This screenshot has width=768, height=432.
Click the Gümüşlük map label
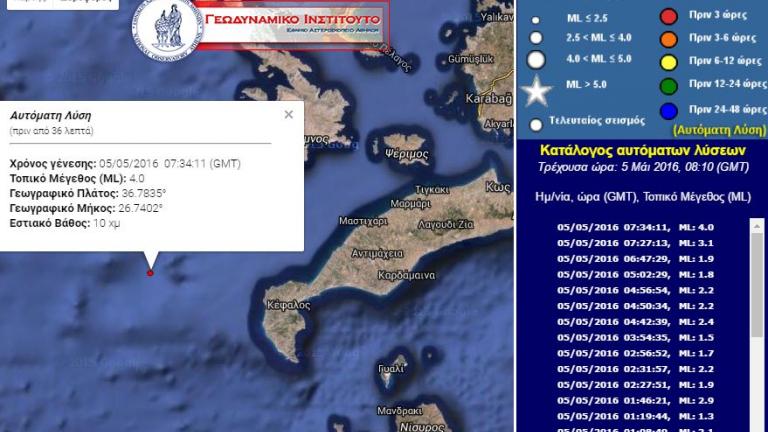[x=471, y=59]
